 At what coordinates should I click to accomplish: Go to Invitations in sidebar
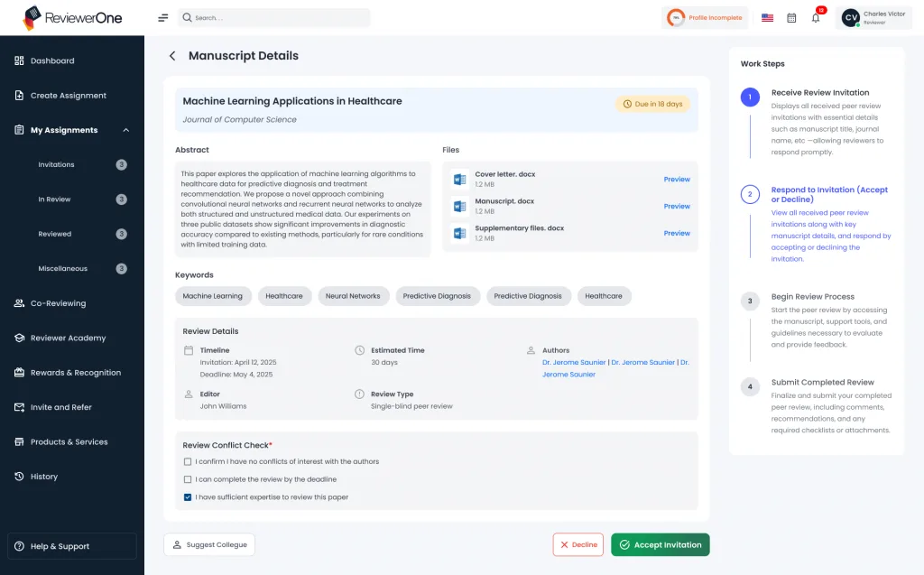coord(57,165)
